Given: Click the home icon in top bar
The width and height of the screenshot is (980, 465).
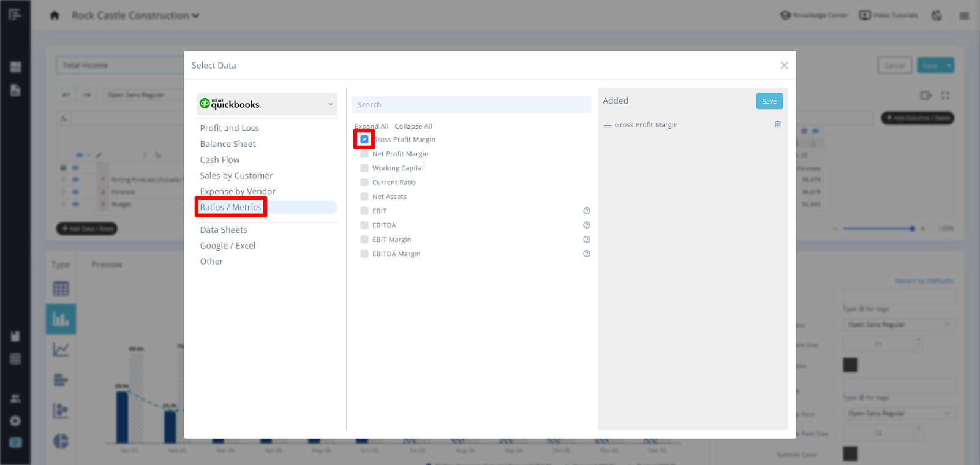Looking at the screenshot, I should (55, 16).
